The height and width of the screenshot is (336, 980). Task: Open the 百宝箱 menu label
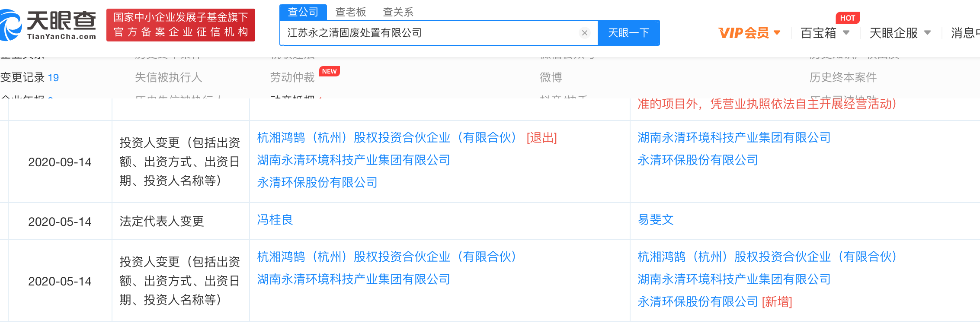pos(818,33)
